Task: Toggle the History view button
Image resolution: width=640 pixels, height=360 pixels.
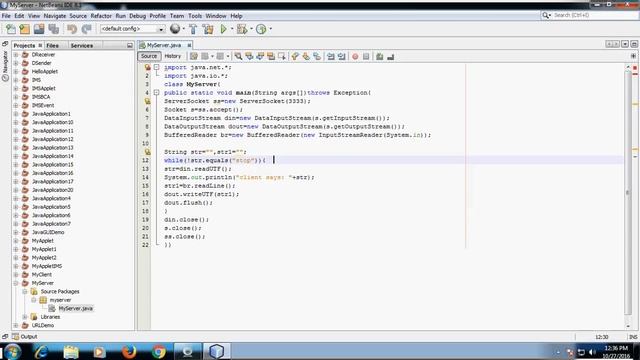Action: [172, 56]
